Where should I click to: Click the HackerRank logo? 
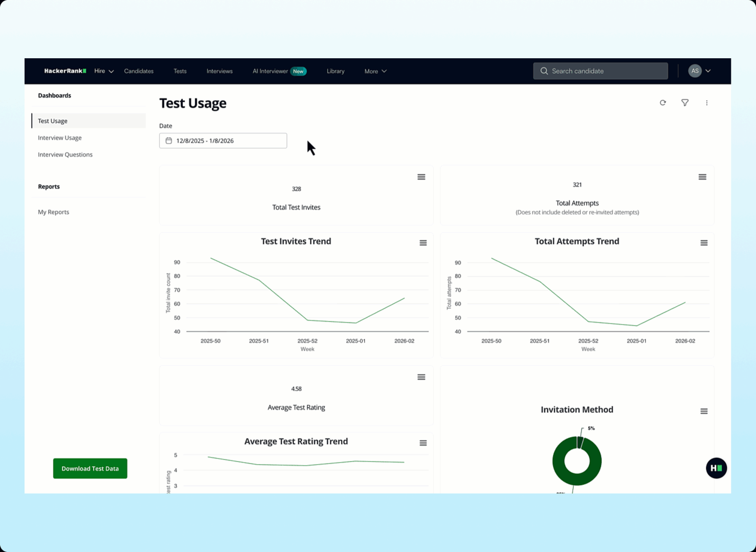[65, 71]
